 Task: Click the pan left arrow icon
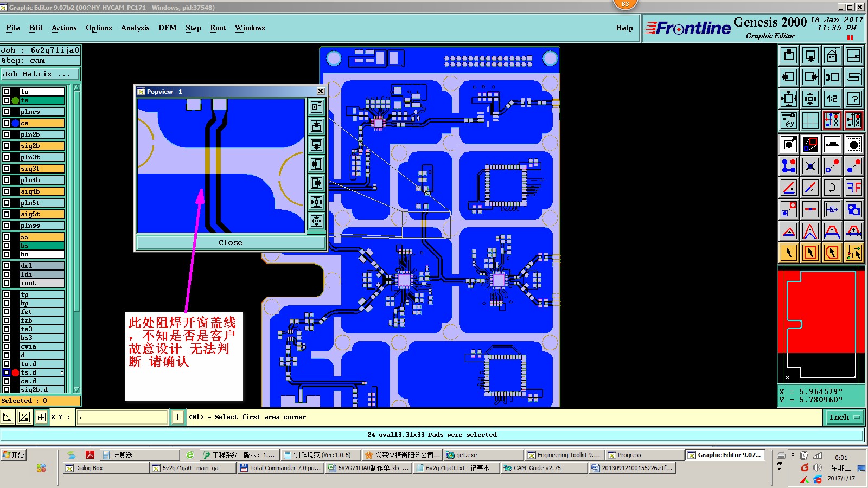789,77
